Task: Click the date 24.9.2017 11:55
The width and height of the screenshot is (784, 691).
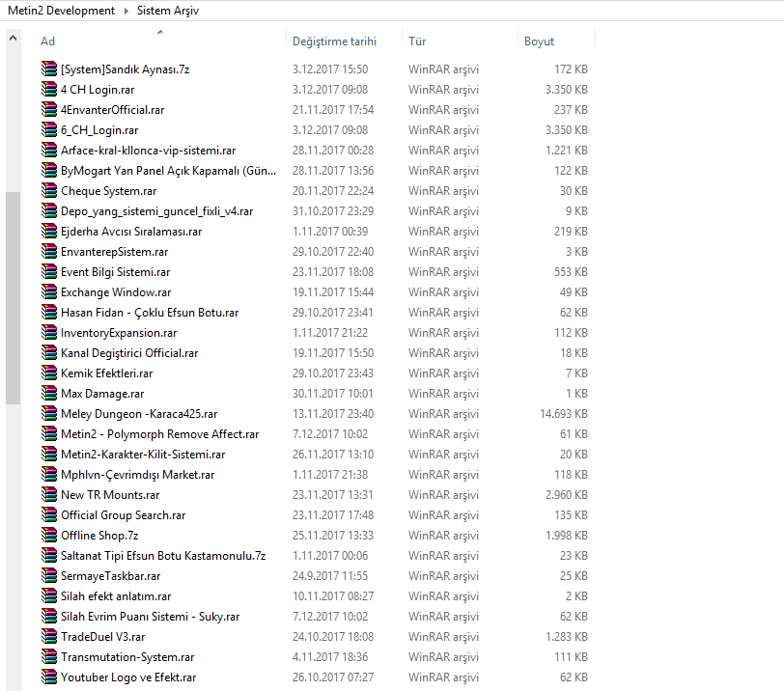Action: (x=330, y=575)
